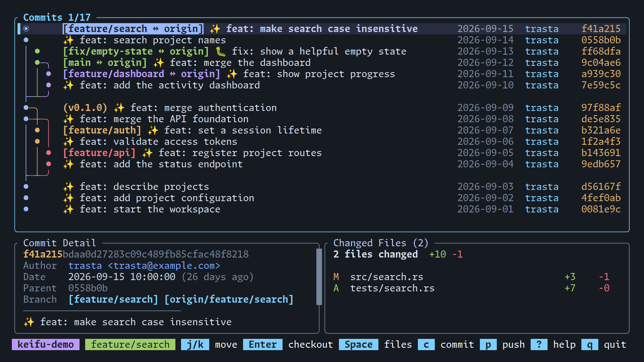Click the j/k move key hint
644x362 pixels.
point(209,344)
